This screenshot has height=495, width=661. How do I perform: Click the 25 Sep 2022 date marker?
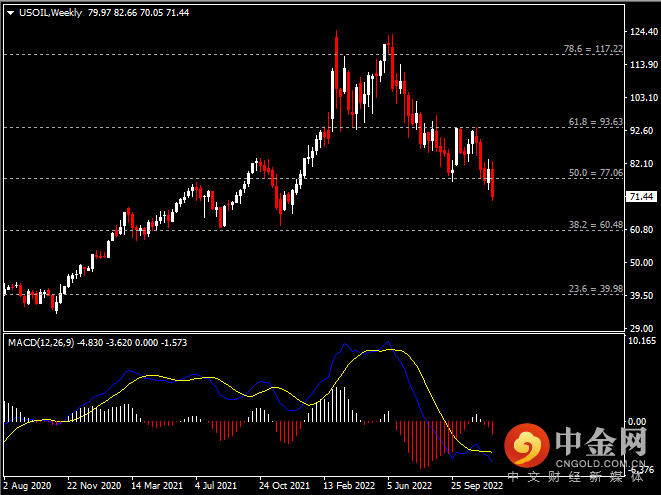point(479,485)
